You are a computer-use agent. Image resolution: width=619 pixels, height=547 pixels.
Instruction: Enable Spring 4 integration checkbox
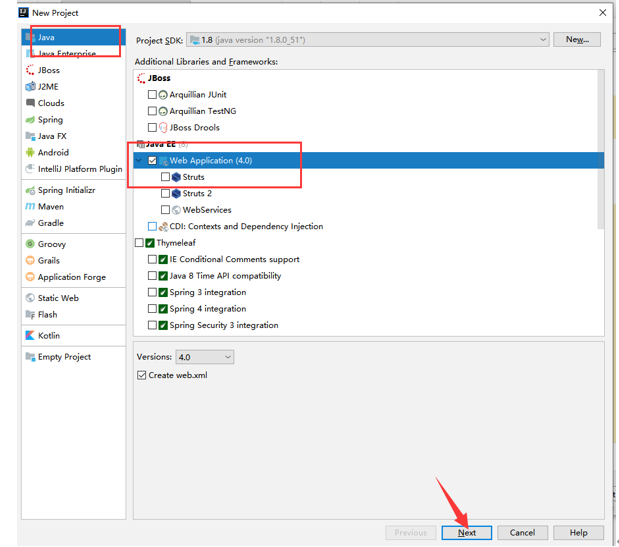tap(152, 309)
